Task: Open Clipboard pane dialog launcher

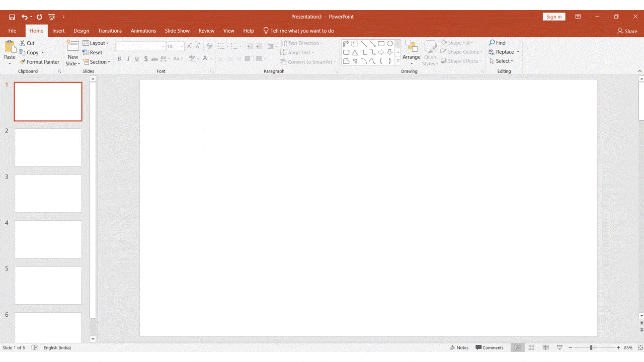Action: tap(59, 71)
